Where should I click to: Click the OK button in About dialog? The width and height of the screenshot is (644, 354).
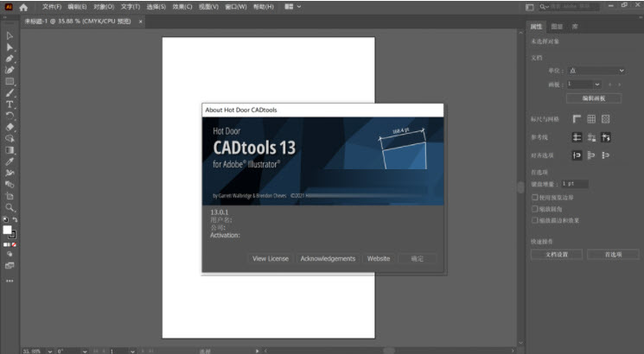(x=418, y=258)
